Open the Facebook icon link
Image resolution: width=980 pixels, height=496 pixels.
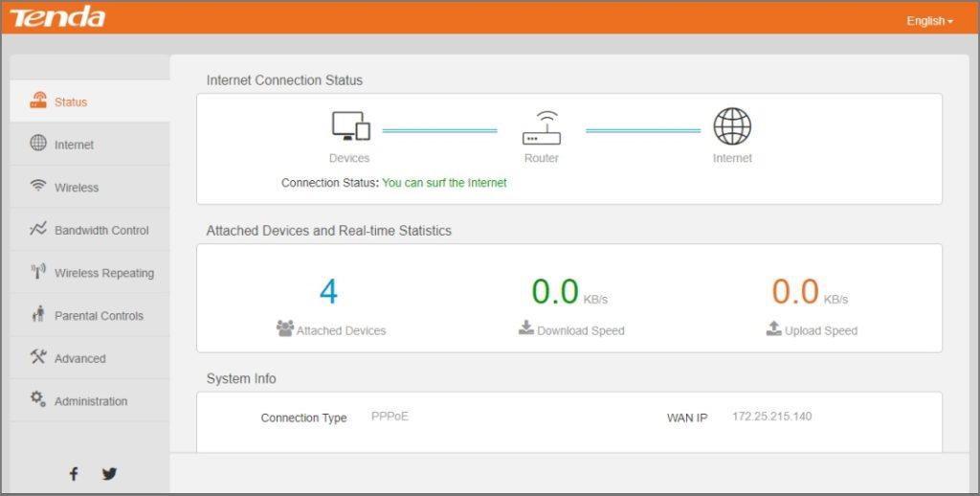tap(73, 474)
